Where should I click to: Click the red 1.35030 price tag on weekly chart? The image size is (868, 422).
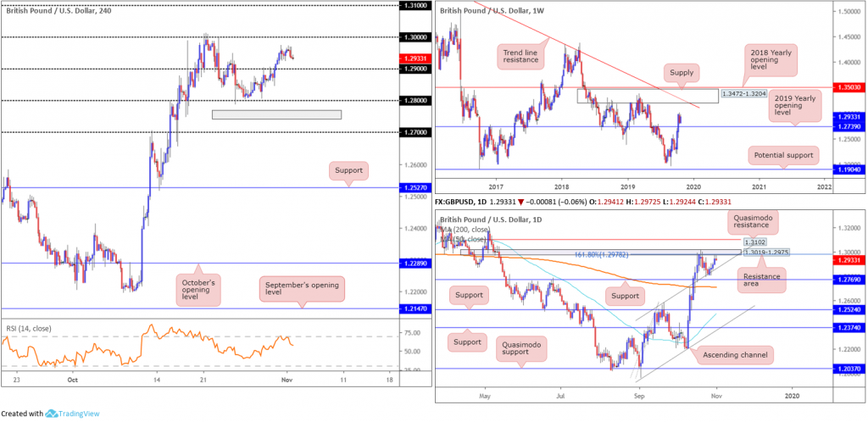click(848, 87)
